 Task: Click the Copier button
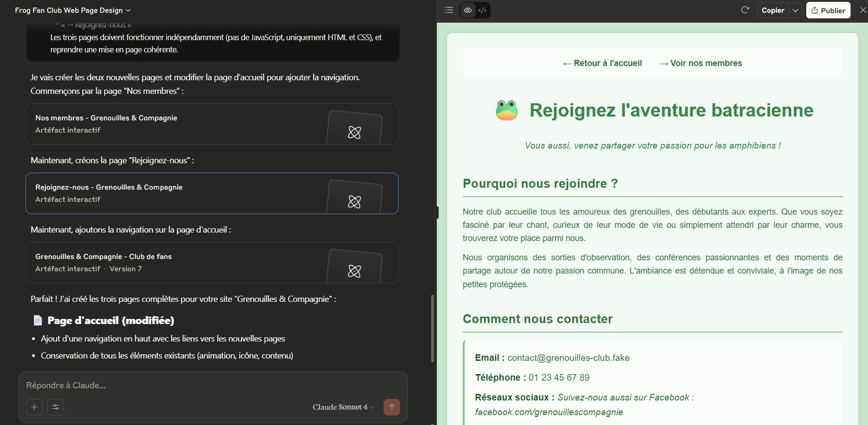tap(773, 10)
